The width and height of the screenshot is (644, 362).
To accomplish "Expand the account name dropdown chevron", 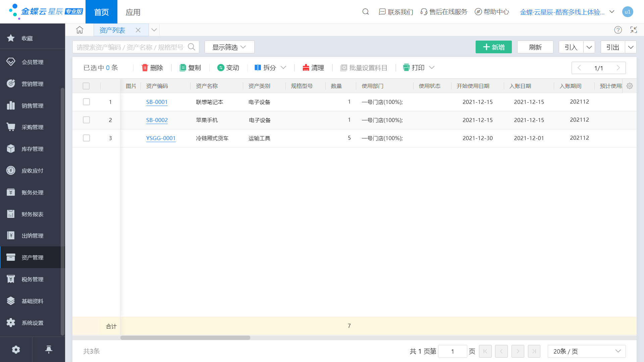I will tap(612, 12).
